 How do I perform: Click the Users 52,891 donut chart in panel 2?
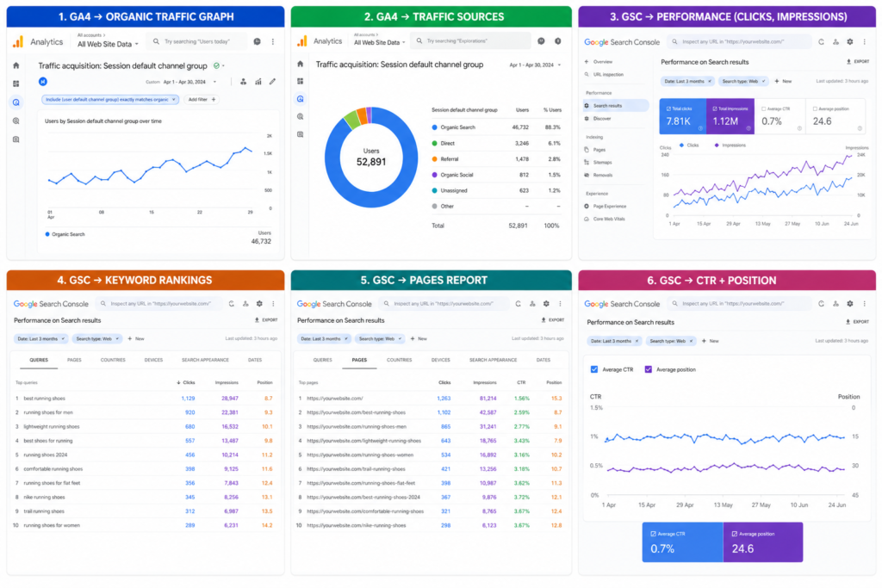tap(371, 158)
